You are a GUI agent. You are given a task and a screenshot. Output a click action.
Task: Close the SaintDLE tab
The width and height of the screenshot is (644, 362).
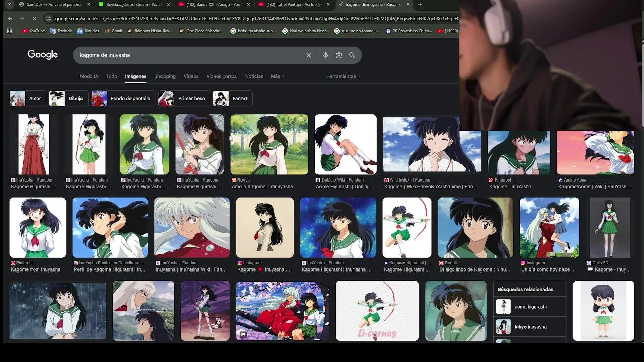coord(89,4)
